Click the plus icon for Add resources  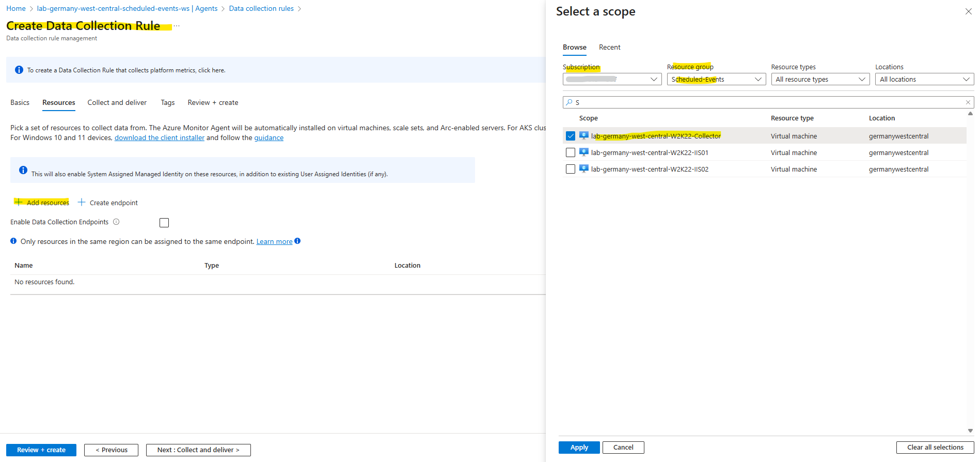(19, 202)
